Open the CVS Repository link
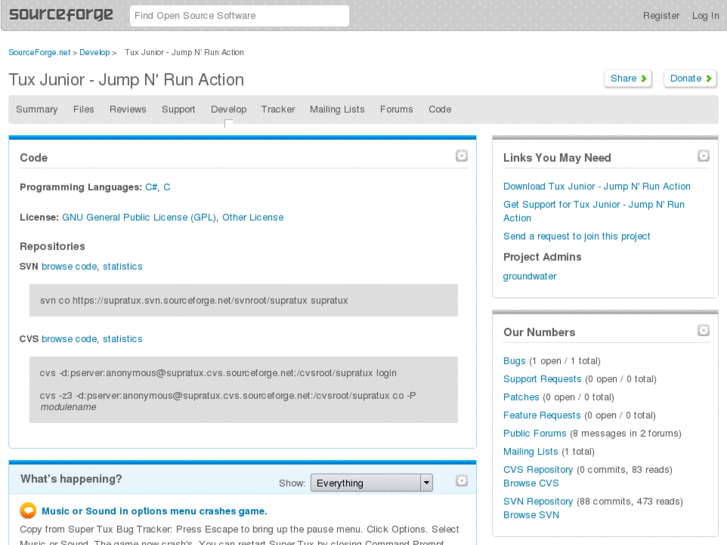727x545 pixels. pyautogui.click(x=538, y=469)
